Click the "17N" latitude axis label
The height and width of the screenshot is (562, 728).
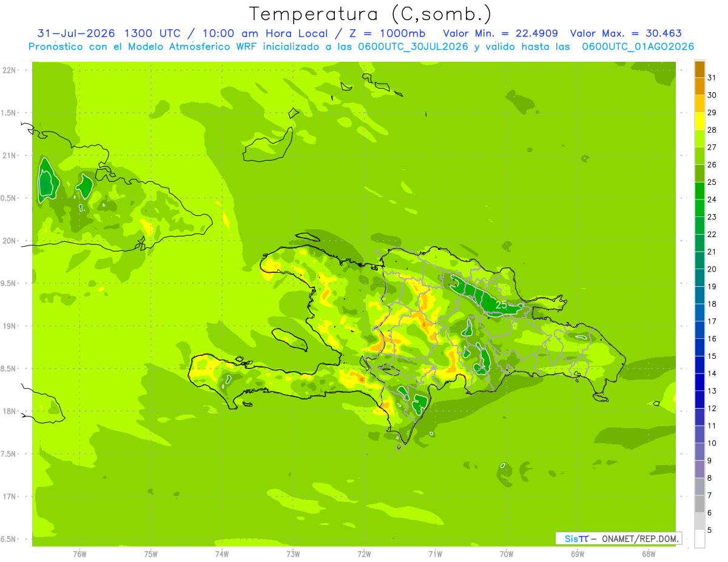click(x=10, y=497)
